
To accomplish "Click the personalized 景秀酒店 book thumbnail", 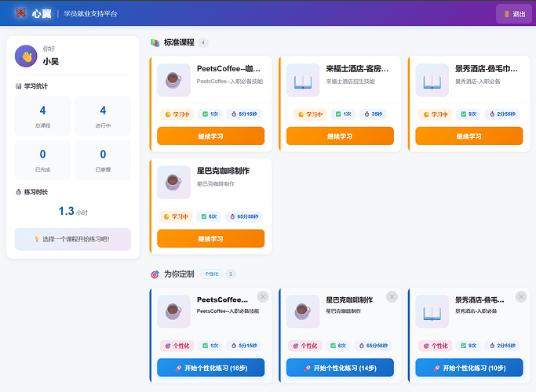I will click(x=432, y=311).
